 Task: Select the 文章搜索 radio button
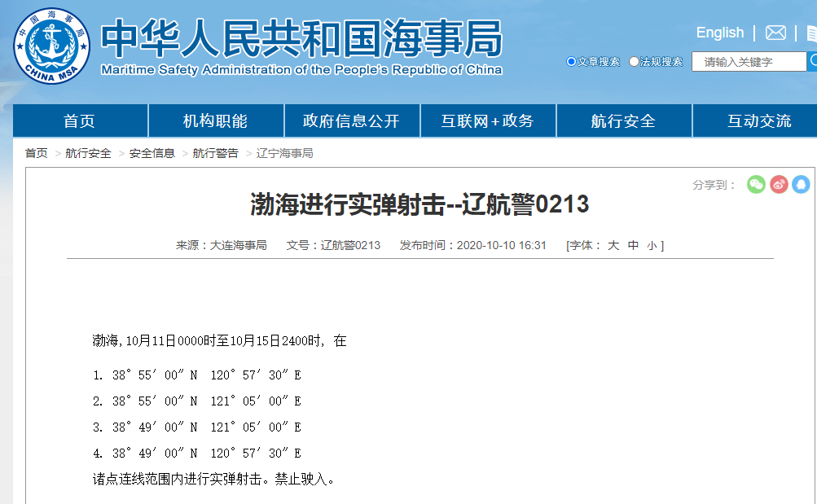571,60
